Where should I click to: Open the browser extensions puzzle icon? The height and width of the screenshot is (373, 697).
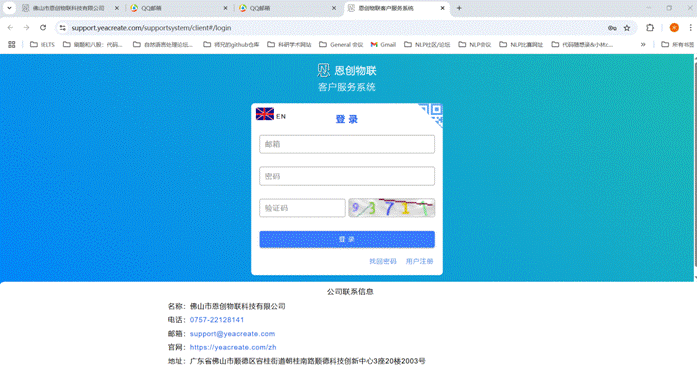650,28
